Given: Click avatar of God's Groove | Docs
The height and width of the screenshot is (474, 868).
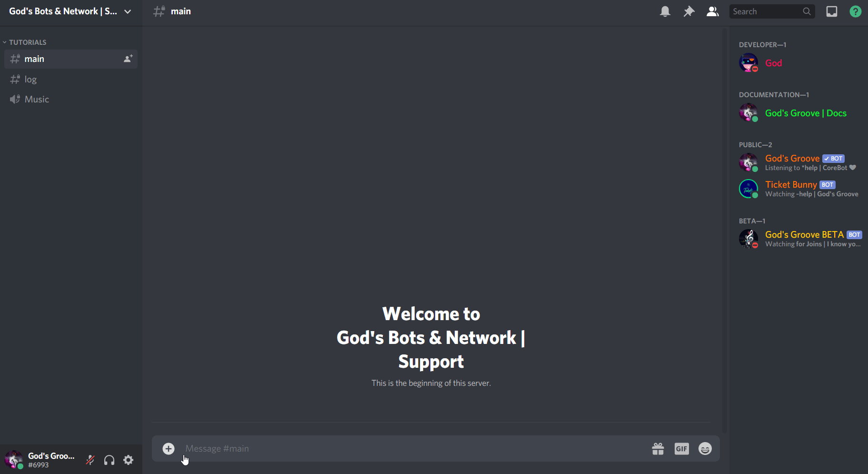Looking at the screenshot, I should click(x=748, y=113).
